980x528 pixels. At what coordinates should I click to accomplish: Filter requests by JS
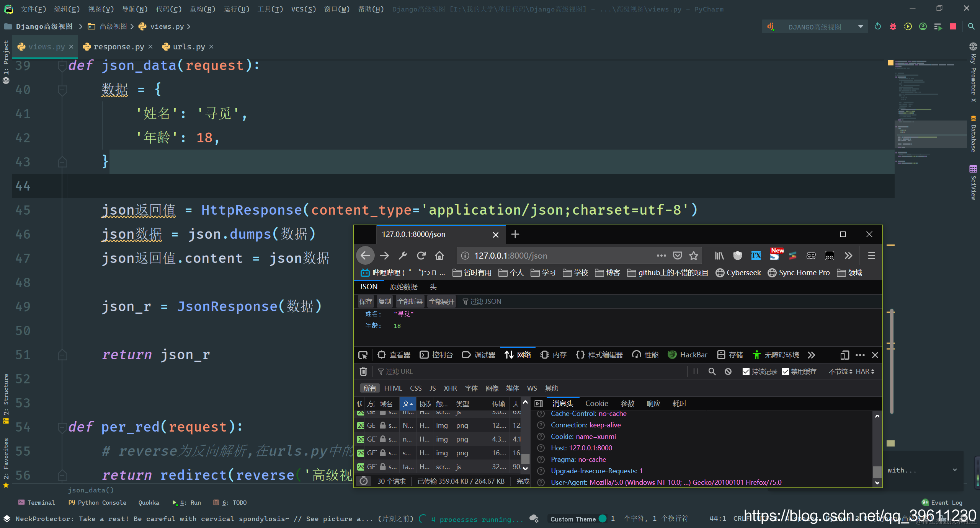point(433,388)
